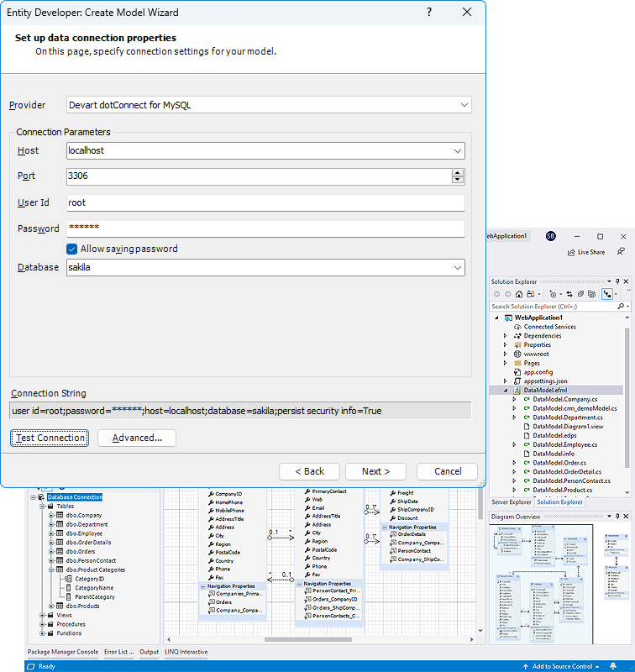
Task: Click the Test Connection button
Action: point(50,438)
